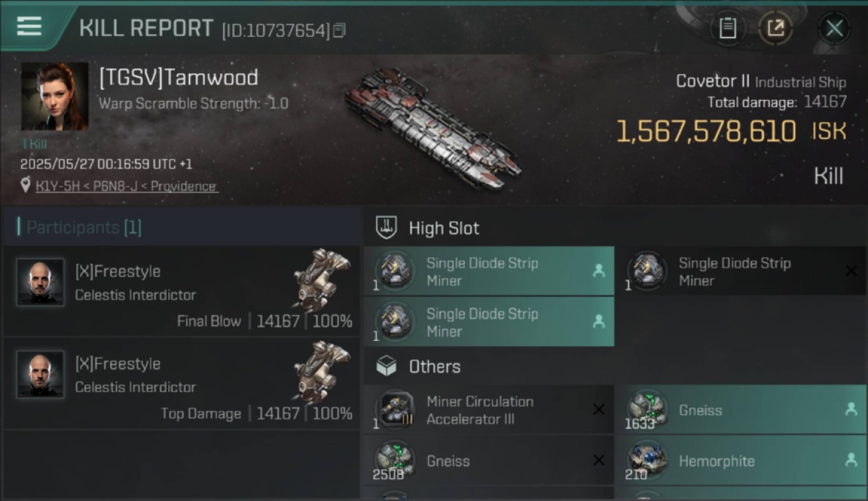The height and width of the screenshot is (501, 868).
Task: Close the kill report window
Action: point(834,28)
